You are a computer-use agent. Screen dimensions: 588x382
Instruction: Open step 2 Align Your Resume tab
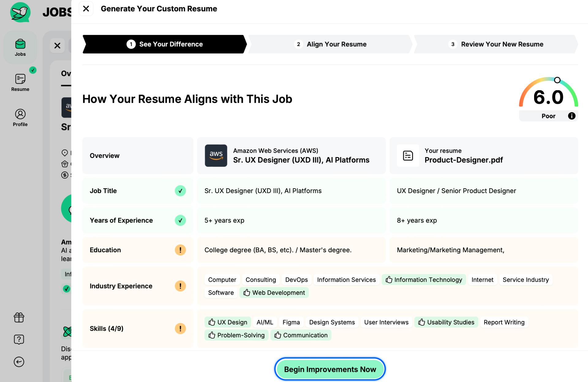click(x=330, y=44)
